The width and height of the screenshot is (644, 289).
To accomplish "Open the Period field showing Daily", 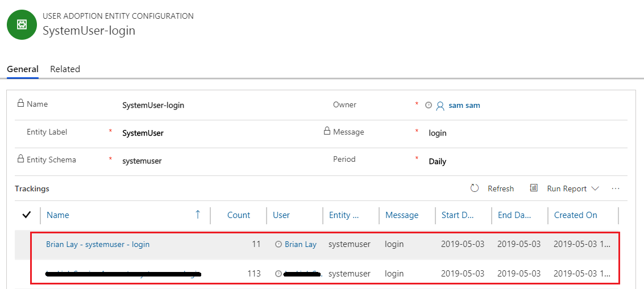I will click(x=437, y=161).
